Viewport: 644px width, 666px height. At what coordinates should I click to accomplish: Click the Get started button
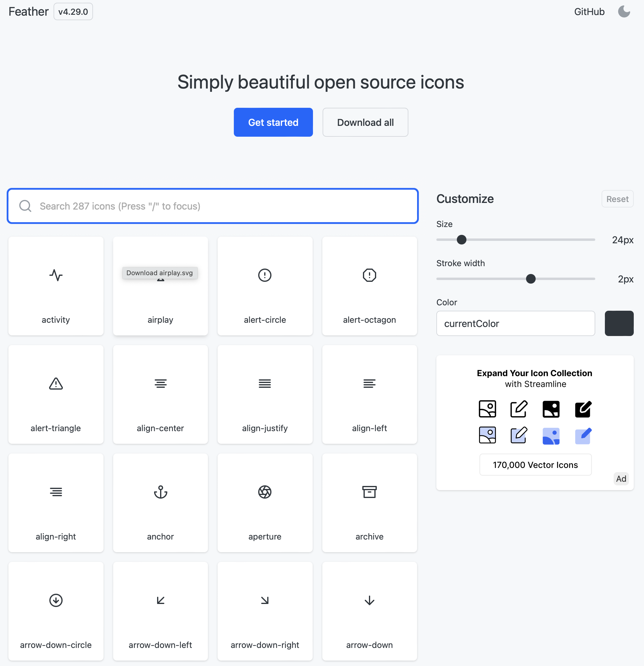pyautogui.click(x=273, y=122)
